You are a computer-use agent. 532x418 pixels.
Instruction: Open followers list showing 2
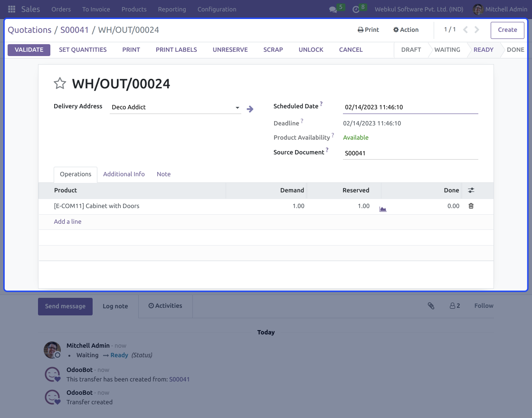click(455, 306)
